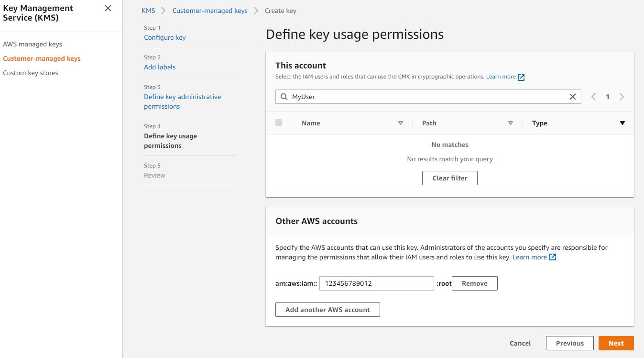Navigate to Customer-managed keys breadcrumb

(x=210, y=11)
